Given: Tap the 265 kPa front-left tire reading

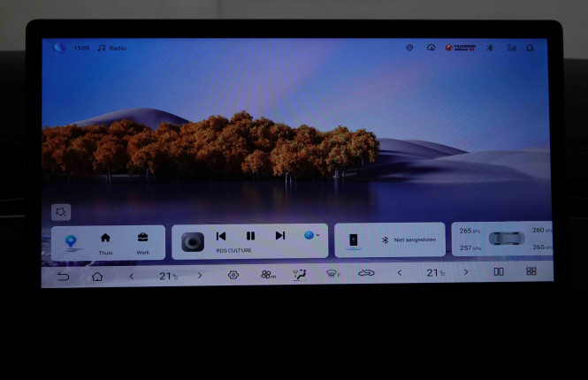Looking at the screenshot, I should 470,231.
